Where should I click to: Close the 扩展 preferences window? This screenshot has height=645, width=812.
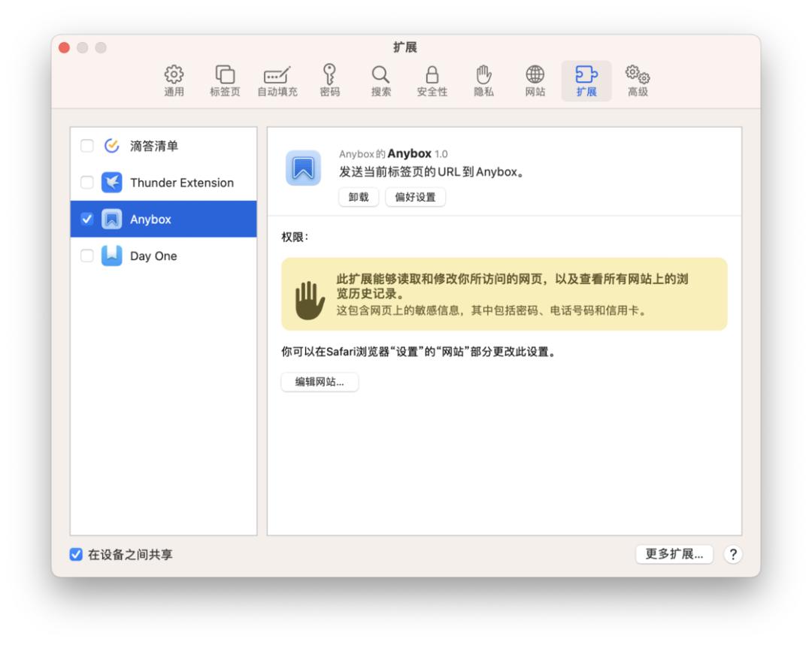tap(64, 47)
